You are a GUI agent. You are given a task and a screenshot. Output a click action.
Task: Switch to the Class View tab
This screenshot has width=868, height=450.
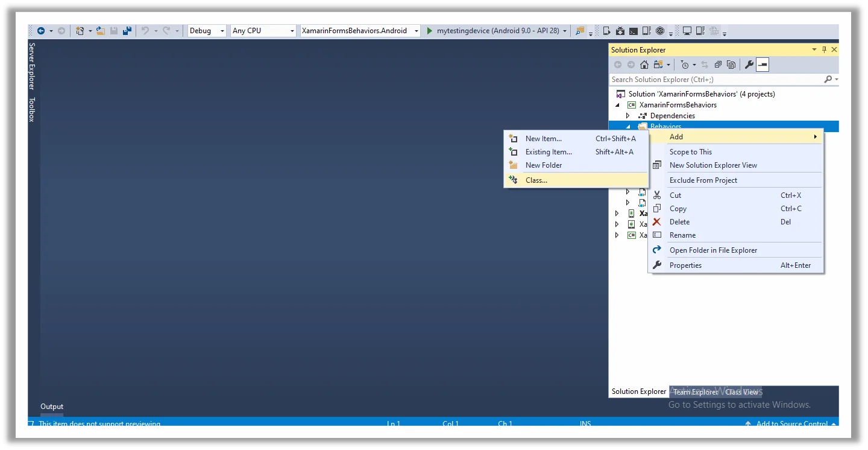[x=742, y=391]
